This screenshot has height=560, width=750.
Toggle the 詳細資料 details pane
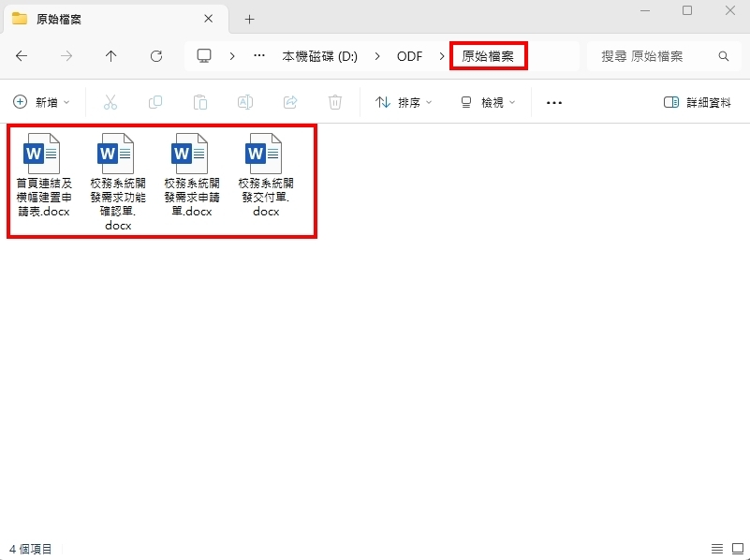[x=698, y=102]
